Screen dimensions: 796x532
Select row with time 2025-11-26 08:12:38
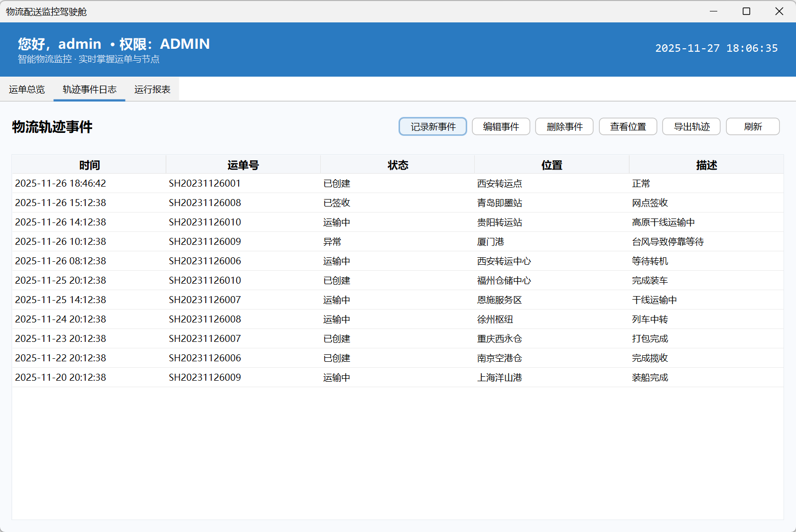(398, 261)
